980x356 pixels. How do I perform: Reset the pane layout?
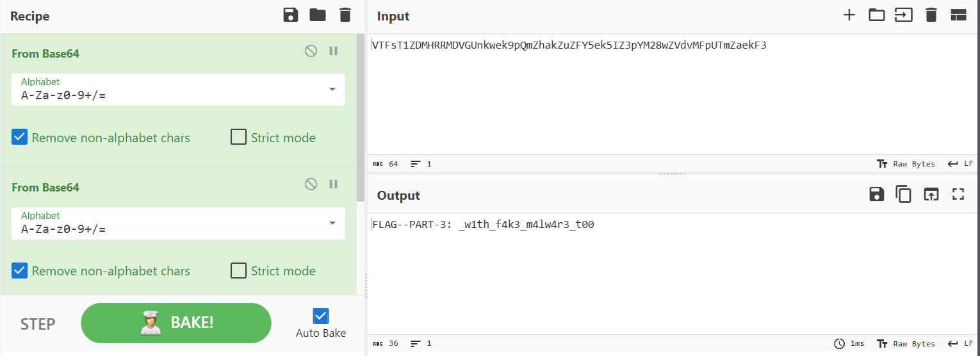click(958, 15)
